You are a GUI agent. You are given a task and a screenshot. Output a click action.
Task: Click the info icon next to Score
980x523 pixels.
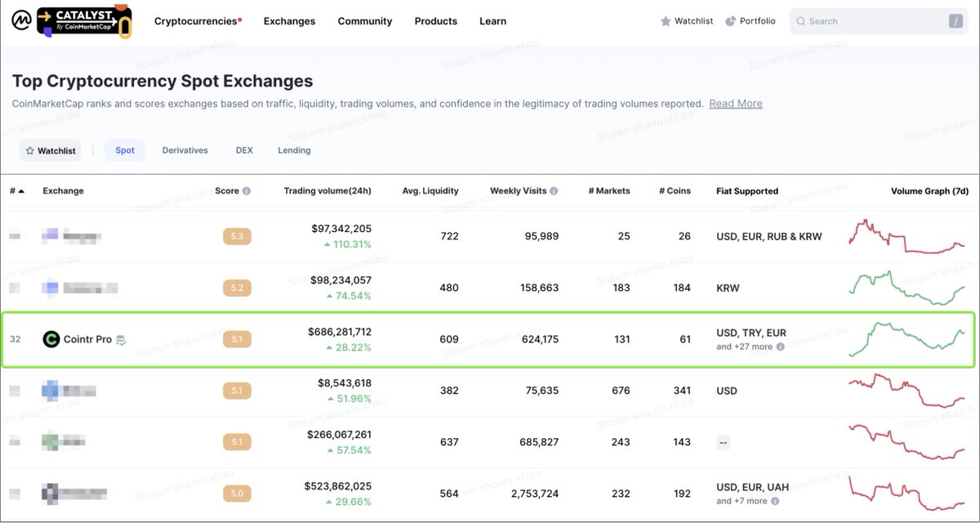point(247,191)
